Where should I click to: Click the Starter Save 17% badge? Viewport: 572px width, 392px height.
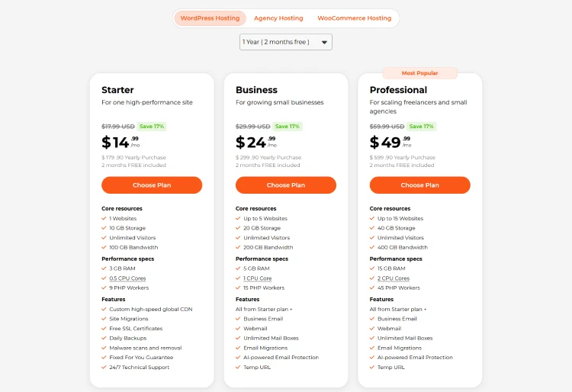pyautogui.click(x=151, y=127)
